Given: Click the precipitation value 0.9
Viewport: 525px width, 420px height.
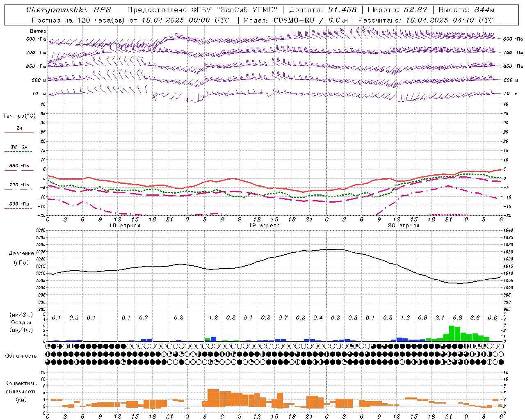Looking at the screenshot, I should [x=422, y=317].
